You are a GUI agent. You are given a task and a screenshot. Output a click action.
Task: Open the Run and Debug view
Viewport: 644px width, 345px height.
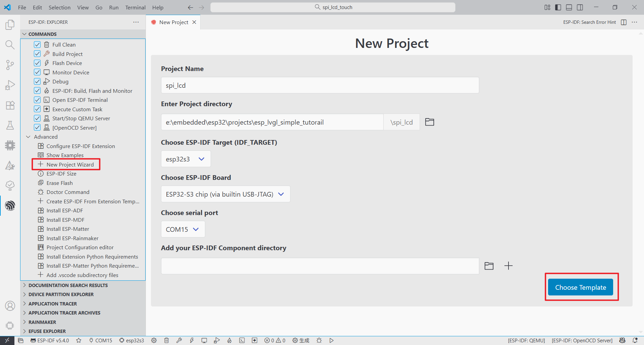pyautogui.click(x=10, y=85)
